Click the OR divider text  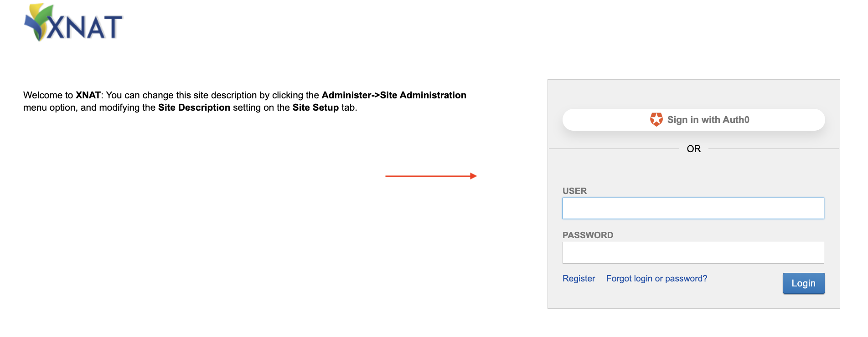point(693,149)
